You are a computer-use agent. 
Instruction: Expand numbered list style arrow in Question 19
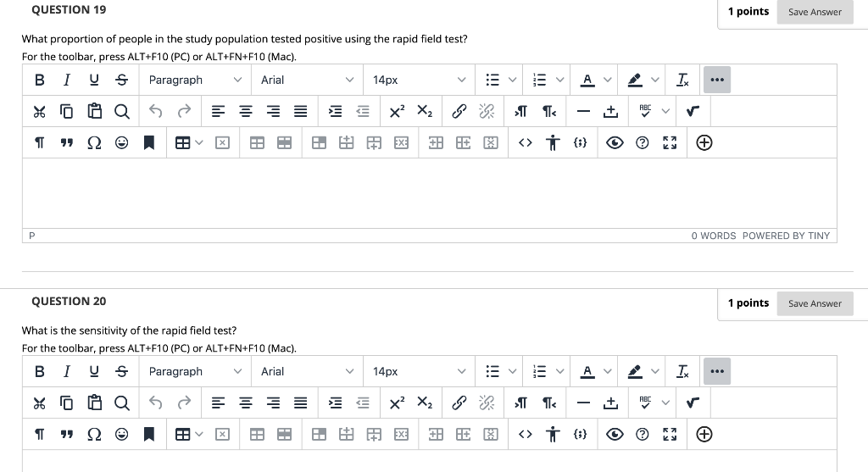559,80
